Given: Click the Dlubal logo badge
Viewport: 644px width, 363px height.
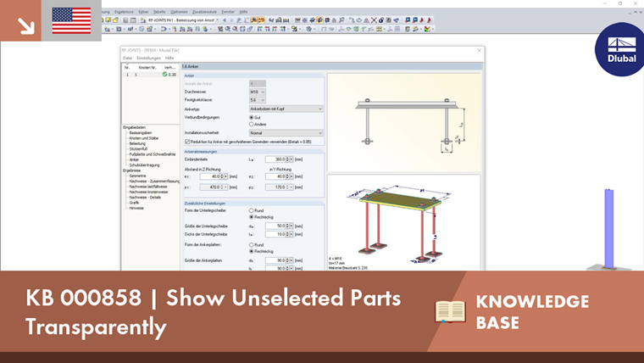Looking at the screenshot, I should pyautogui.click(x=620, y=49).
